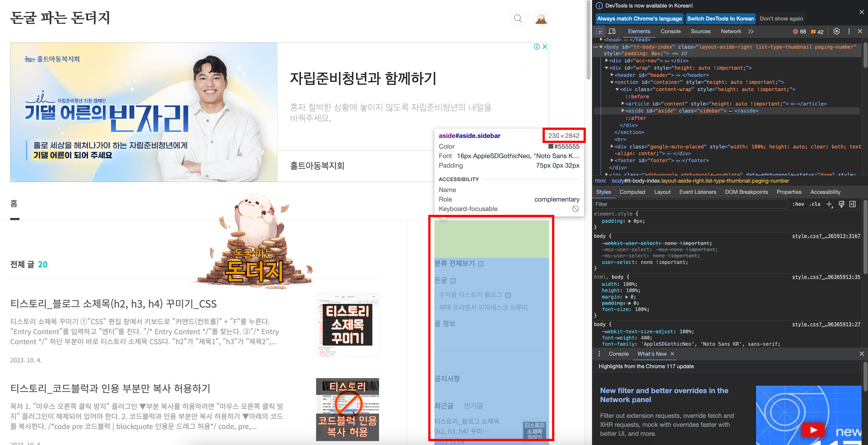The height and width of the screenshot is (445, 868).
Task: Switch to the Sources tab
Action: [x=701, y=31]
